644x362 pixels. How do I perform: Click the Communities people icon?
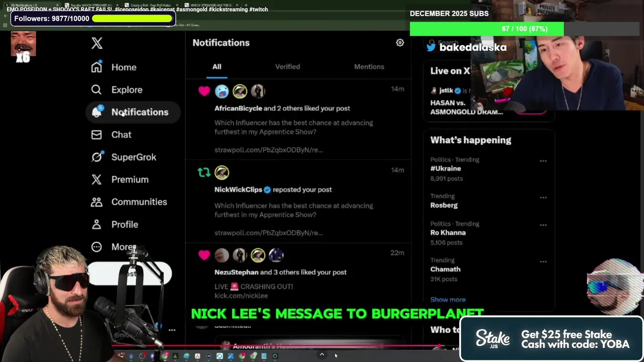pyautogui.click(x=96, y=202)
